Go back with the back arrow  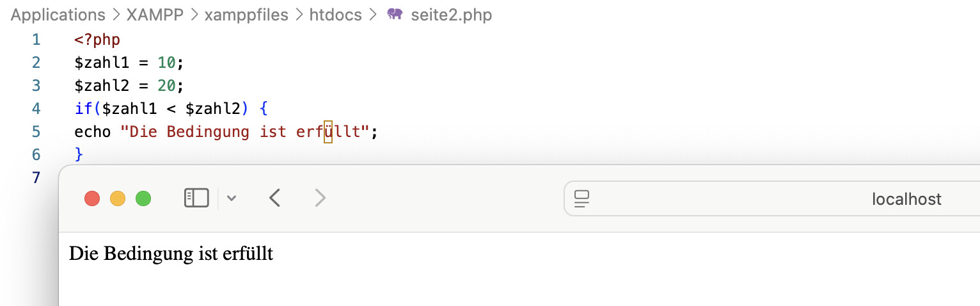point(275,198)
